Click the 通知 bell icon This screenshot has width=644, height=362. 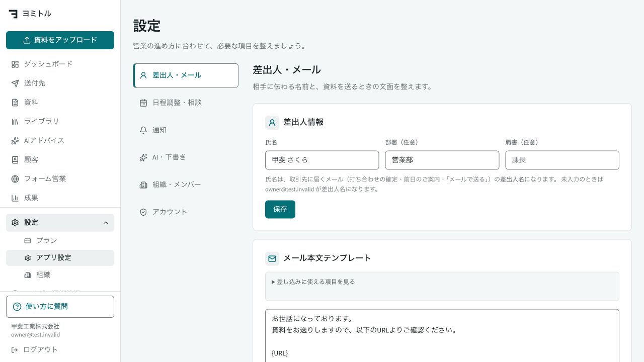[143, 130]
